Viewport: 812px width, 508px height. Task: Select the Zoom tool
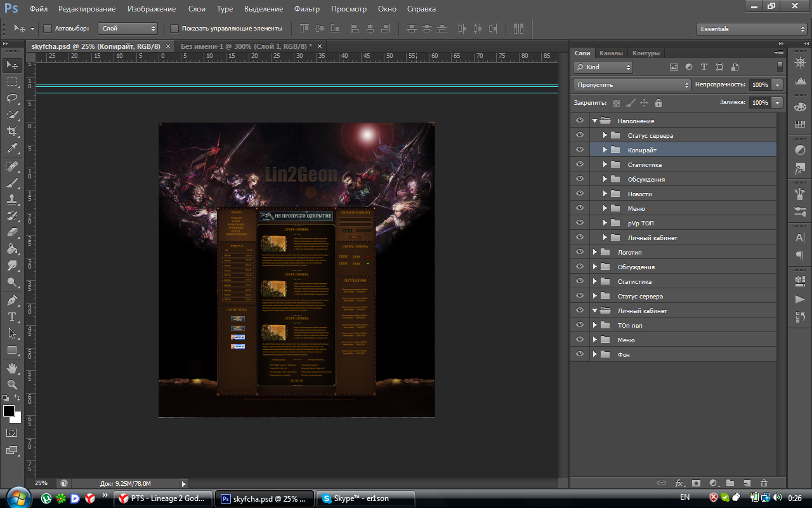[x=12, y=384]
